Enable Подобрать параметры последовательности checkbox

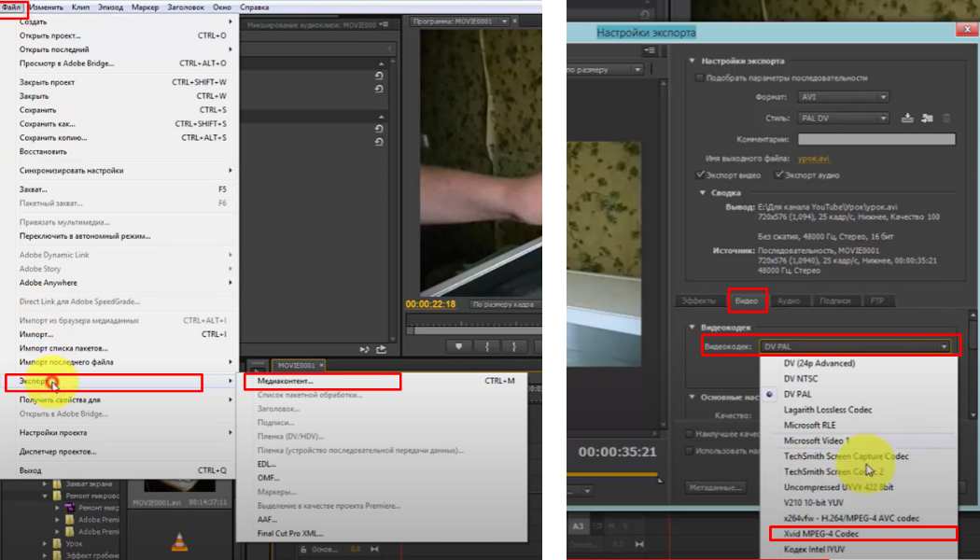699,78
